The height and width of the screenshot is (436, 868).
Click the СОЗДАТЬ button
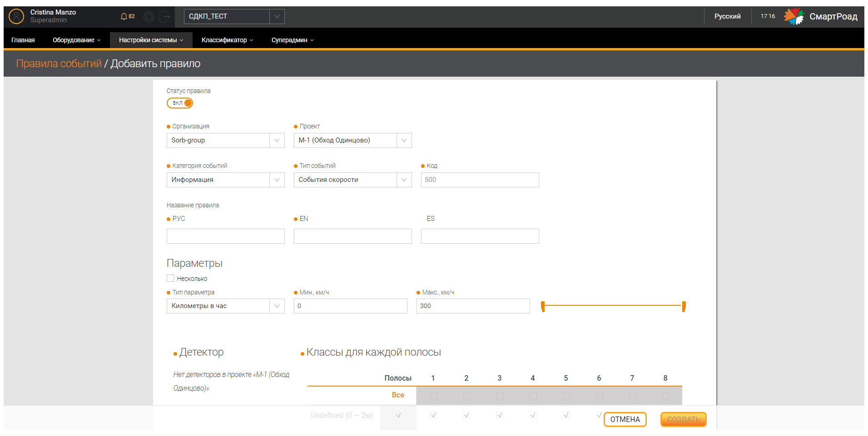coord(684,419)
